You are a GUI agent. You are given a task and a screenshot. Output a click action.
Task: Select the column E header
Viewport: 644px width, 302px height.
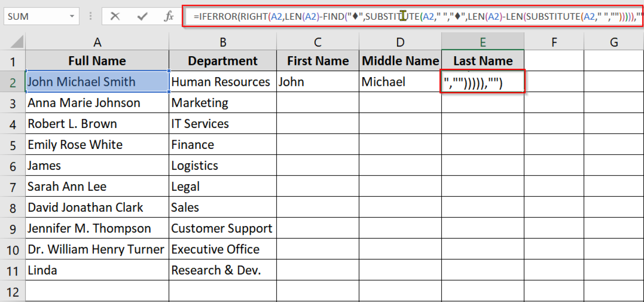(483, 42)
